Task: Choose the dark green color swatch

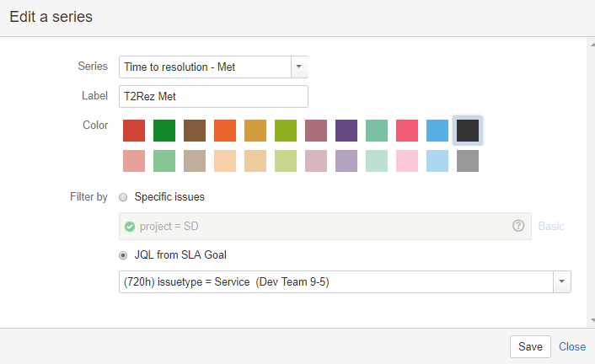Action: (x=164, y=131)
